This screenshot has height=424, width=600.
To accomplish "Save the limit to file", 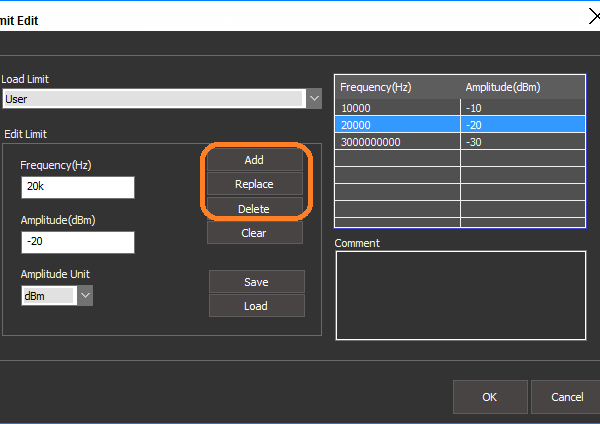I will coord(256,282).
